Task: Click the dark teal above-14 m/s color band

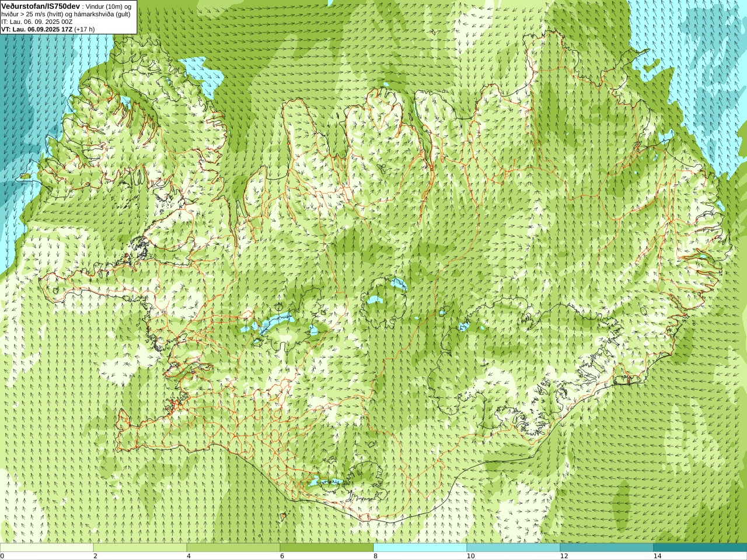Action: click(x=700, y=548)
